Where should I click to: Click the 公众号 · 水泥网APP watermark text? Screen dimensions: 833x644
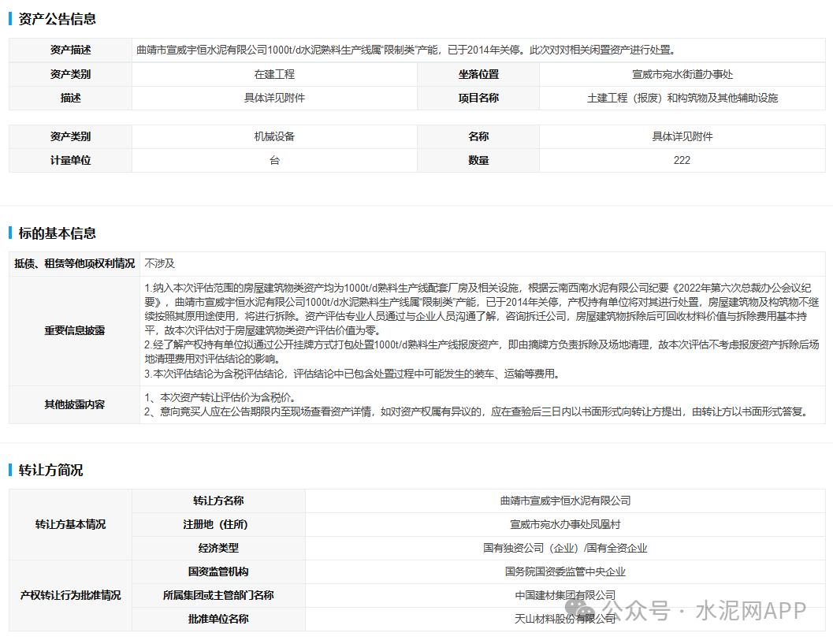click(x=705, y=611)
